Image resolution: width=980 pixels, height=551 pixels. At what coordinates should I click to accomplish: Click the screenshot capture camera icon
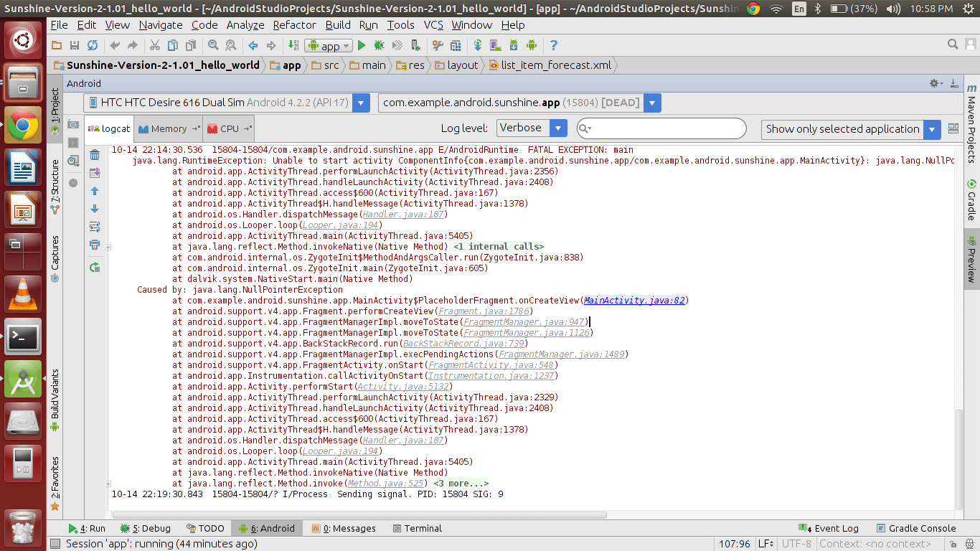click(x=73, y=125)
